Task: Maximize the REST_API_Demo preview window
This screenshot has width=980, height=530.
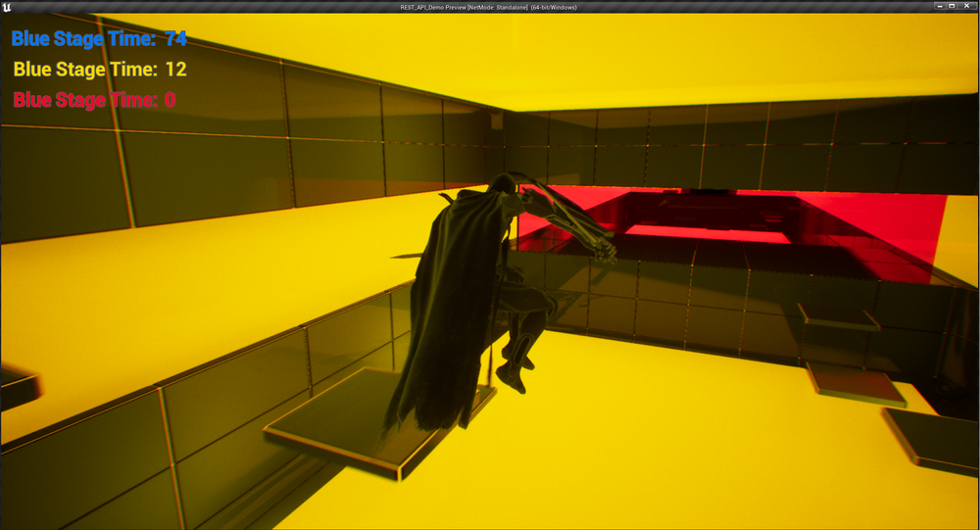Action: point(952,6)
